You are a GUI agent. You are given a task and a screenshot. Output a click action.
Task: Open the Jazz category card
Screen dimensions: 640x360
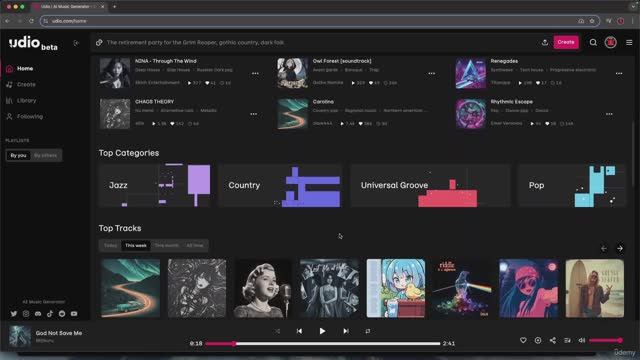pos(155,185)
